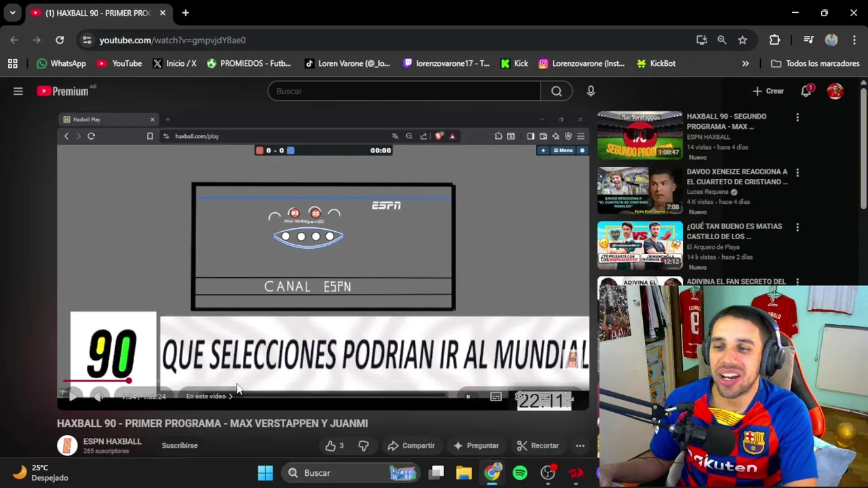Open the Loren Varone TikTok bookmark
This screenshot has height=488, width=868.
coord(347,63)
